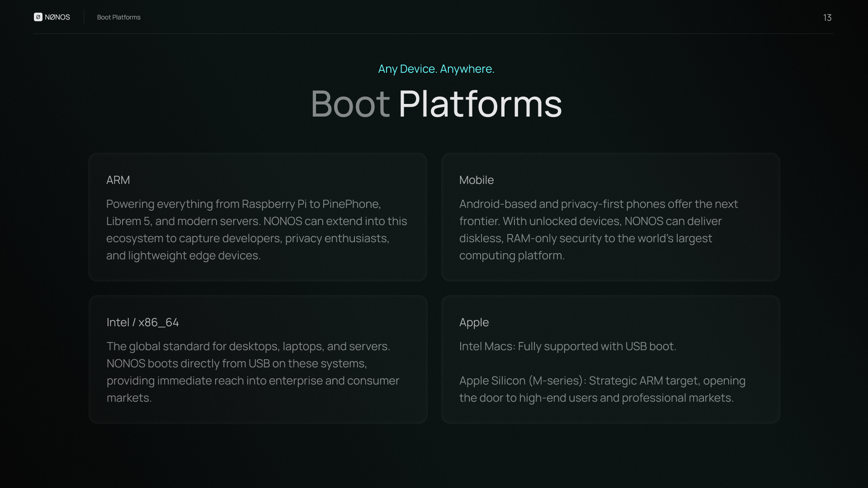Select the Boot Platforms header label
Viewport: 868px width, 488px height.
coord(118,17)
